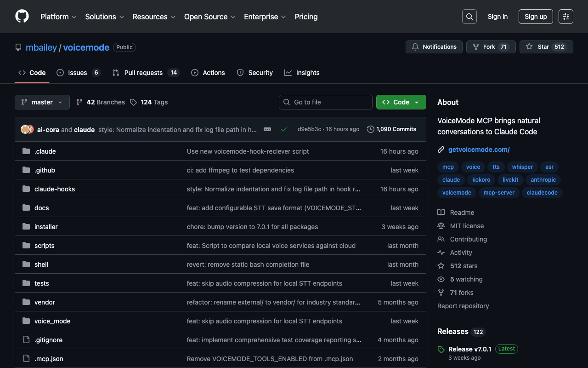Image resolution: width=588 pixels, height=368 pixels.
Task: Focus the Go to file field
Action: (326, 102)
